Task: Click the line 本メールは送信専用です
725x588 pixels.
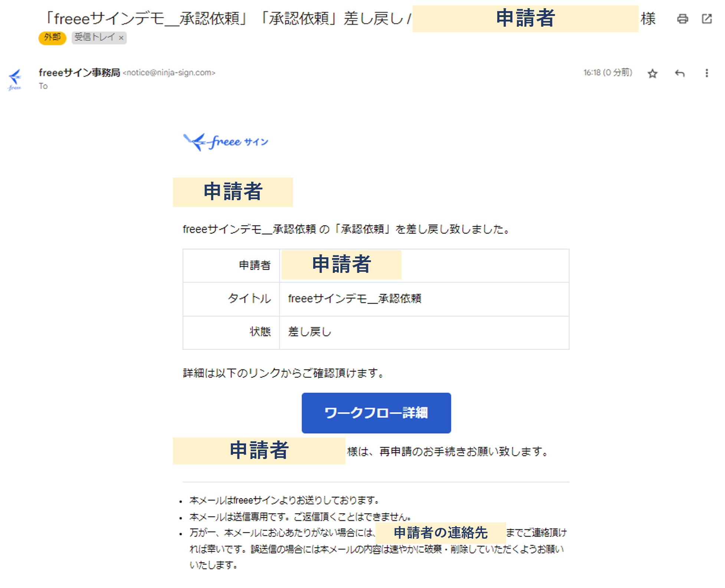Action: (x=300, y=517)
